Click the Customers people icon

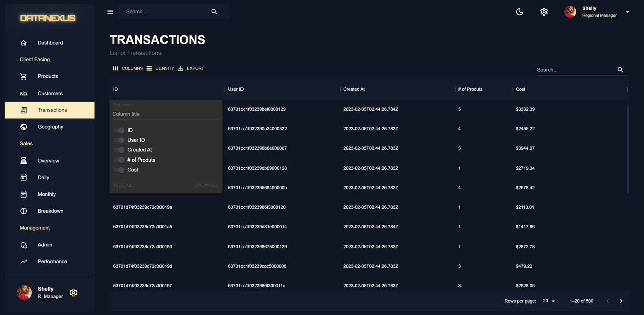pyautogui.click(x=23, y=93)
